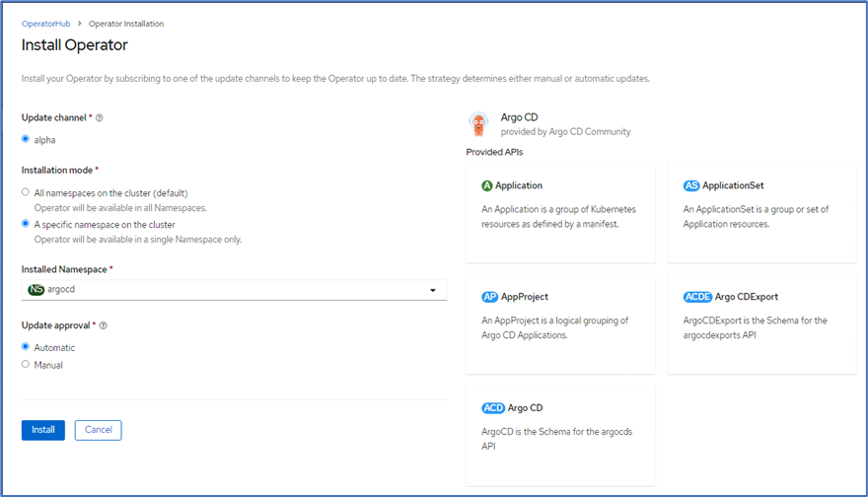
Task: Click the Update channel help icon
Action: pyautogui.click(x=100, y=118)
